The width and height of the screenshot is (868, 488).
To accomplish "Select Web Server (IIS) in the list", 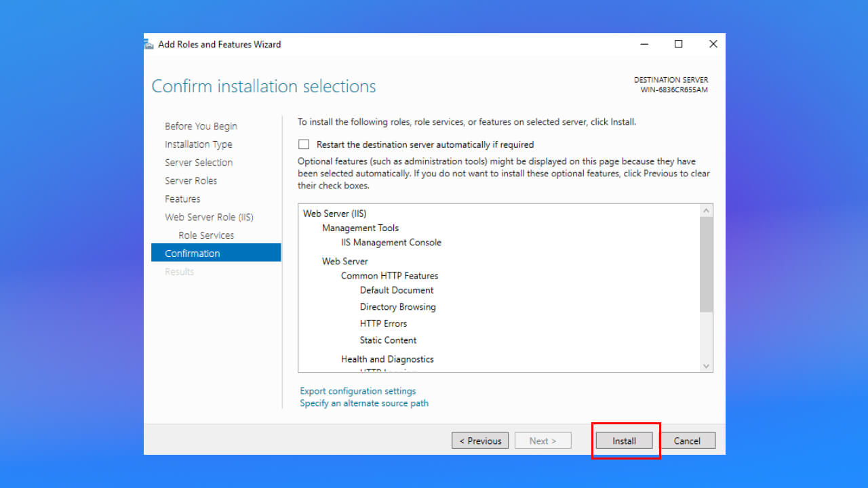I will (334, 213).
